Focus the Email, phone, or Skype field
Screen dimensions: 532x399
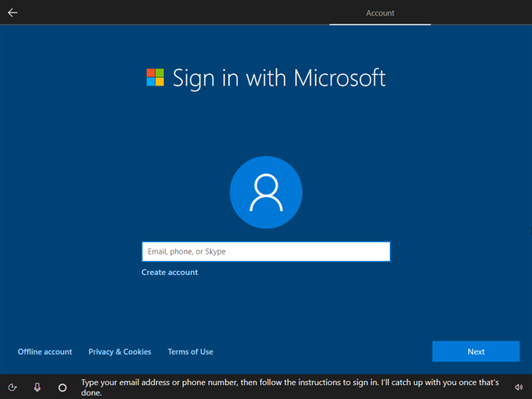tap(265, 251)
